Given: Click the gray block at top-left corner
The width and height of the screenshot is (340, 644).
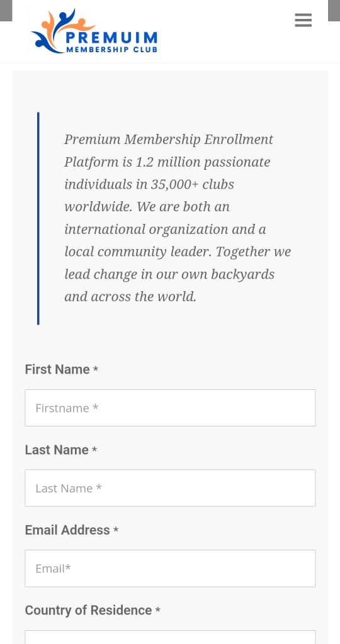Looking at the screenshot, I should coord(6,10).
